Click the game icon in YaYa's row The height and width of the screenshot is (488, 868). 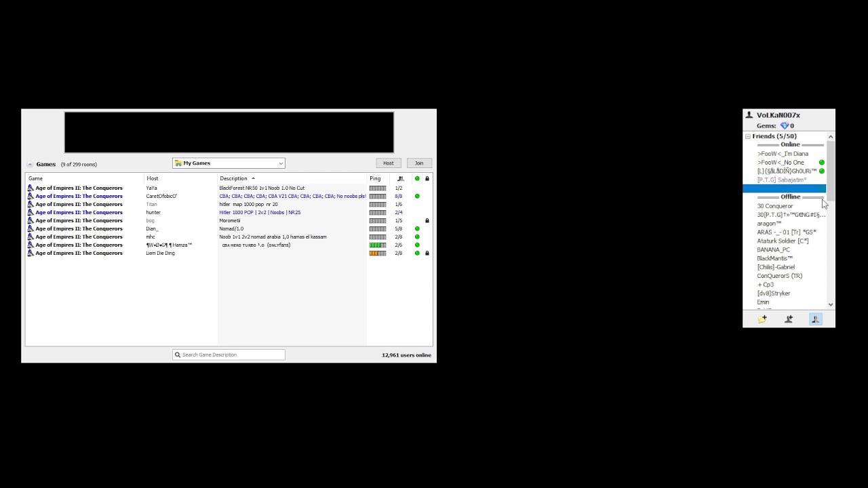31,188
